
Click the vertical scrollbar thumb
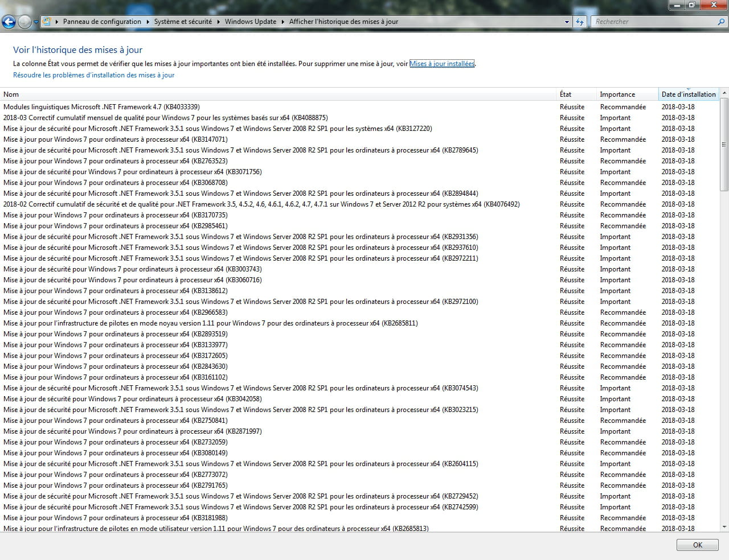pos(724,145)
